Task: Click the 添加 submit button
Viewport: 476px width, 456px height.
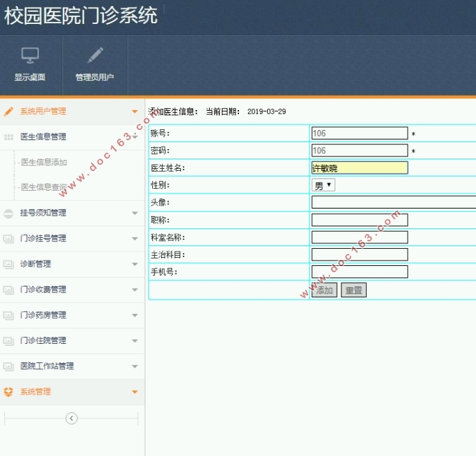Action: (324, 290)
